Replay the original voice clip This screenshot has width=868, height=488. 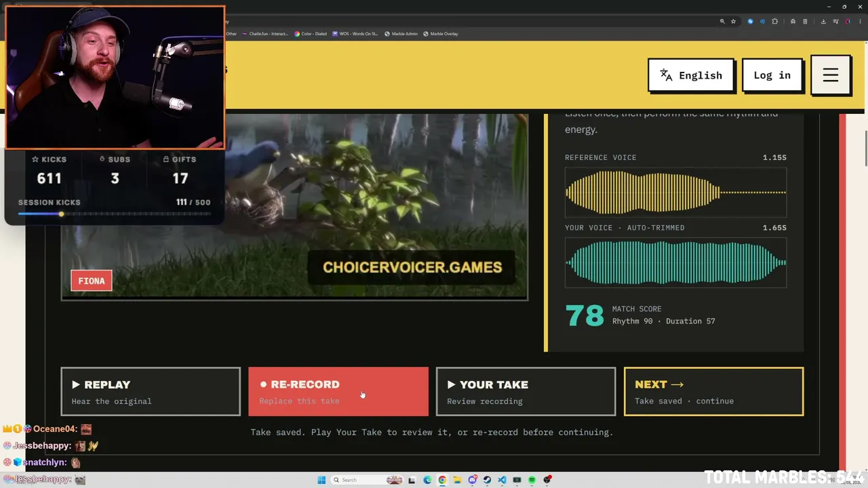[x=151, y=392]
